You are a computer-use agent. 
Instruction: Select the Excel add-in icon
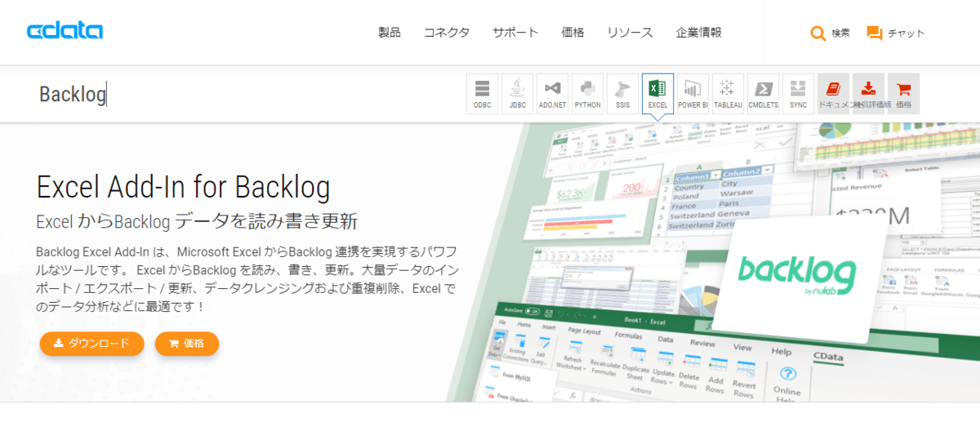point(657,94)
